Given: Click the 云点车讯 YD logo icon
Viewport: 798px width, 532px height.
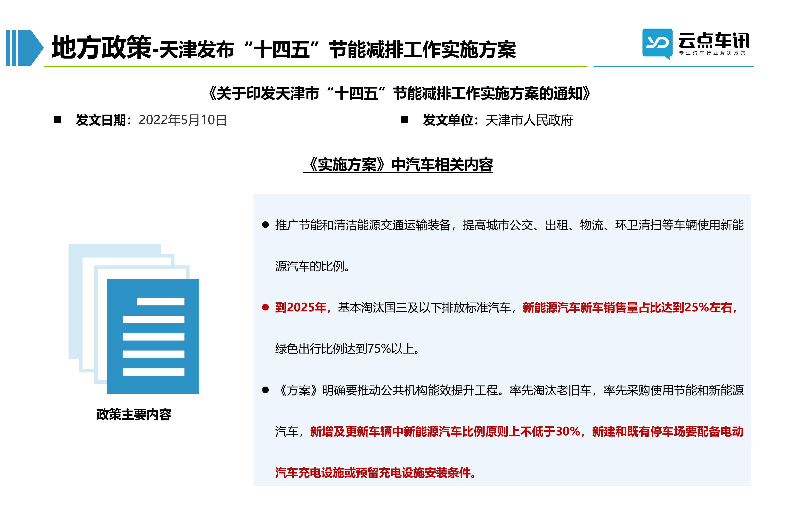Looking at the screenshot, I should pos(657,44).
